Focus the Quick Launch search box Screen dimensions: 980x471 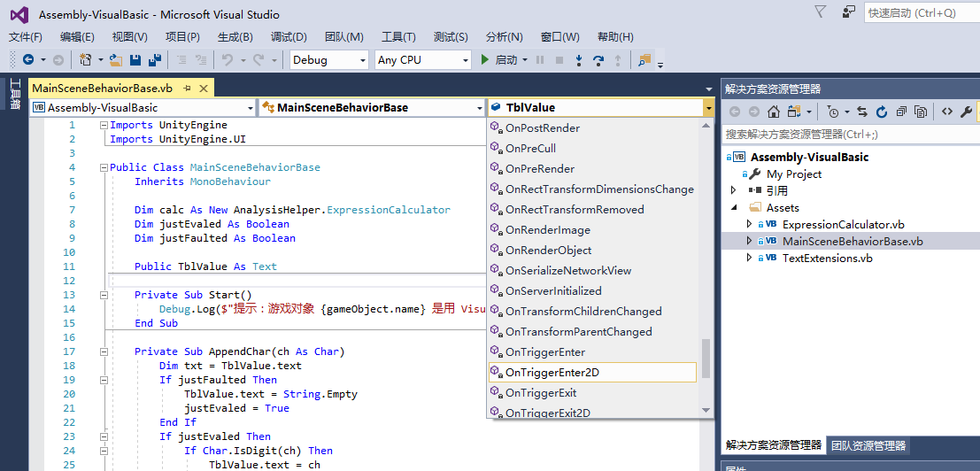tap(922, 12)
